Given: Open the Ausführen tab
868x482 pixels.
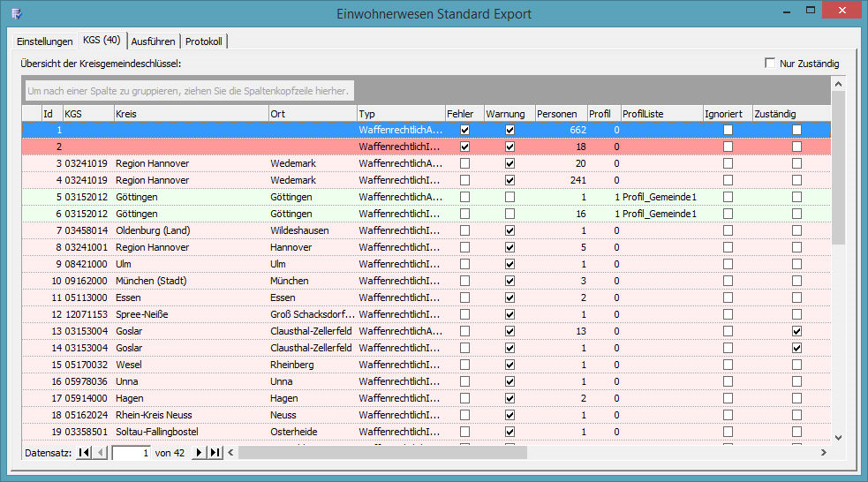Looking at the screenshot, I should (x=154, y=41).
